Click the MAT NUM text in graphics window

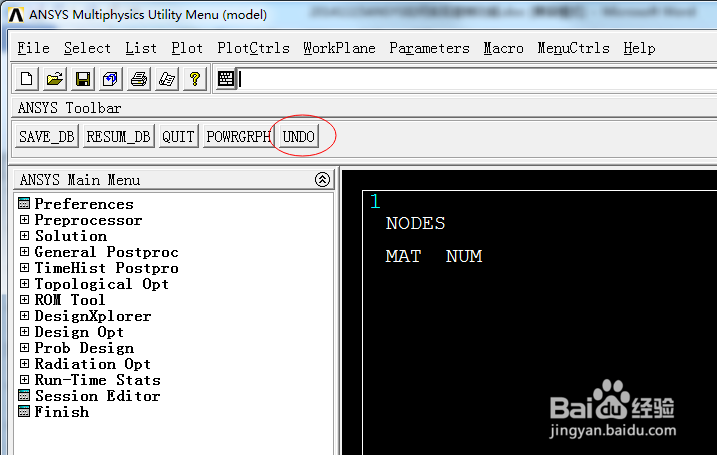pyautogui.click(x=433, y=256)
